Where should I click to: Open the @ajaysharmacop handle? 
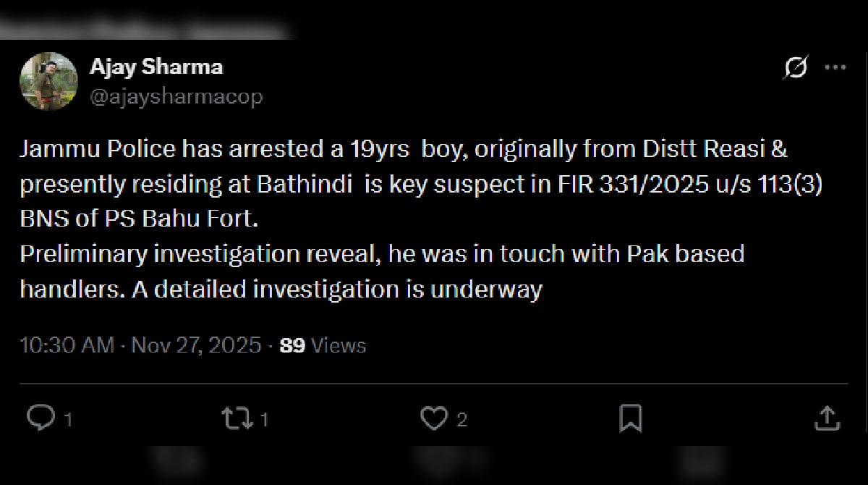177,94
